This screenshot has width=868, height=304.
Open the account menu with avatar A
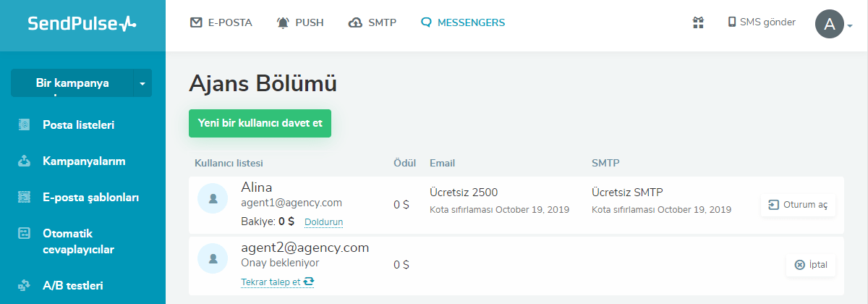(x=833, y=25)
